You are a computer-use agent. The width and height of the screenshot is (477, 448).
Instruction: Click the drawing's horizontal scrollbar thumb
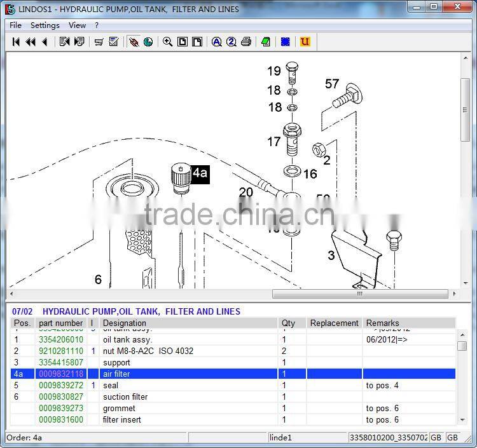(360, 294)
